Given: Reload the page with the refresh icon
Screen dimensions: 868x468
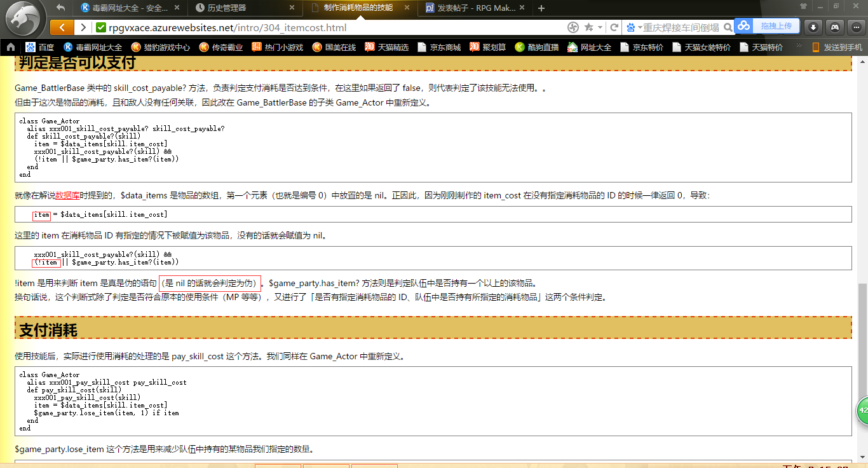Looking at the screenshot, I should click(x=614, y=27).
